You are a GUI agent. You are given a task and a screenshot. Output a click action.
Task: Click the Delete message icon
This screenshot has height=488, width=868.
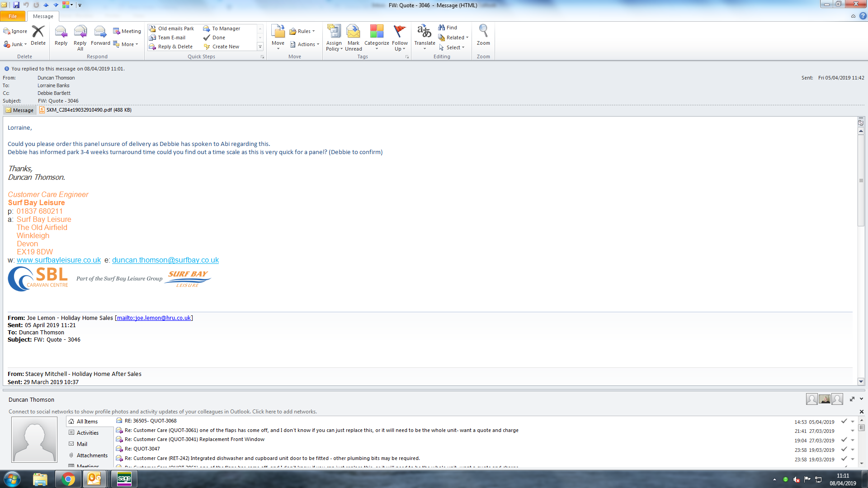[x=38, y=32]
